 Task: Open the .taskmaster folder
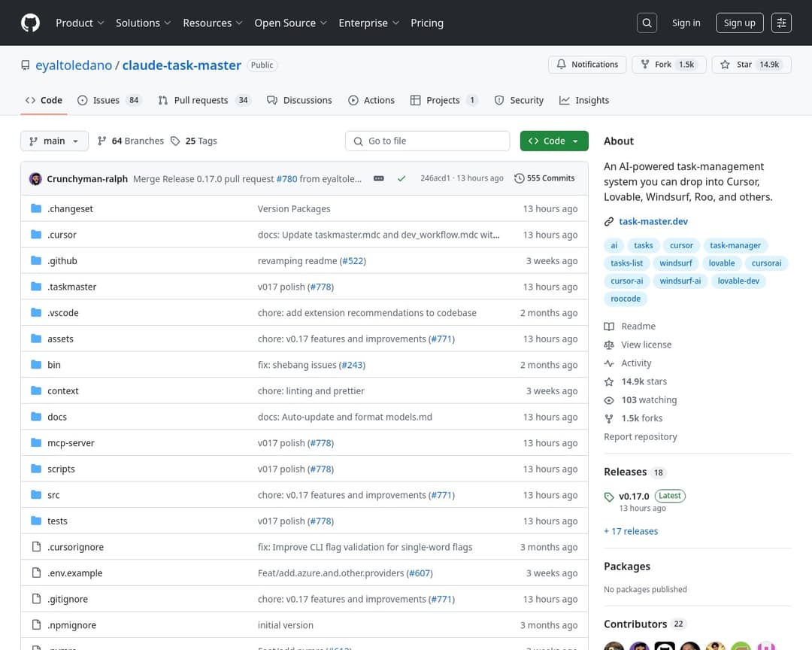[71, 287]
